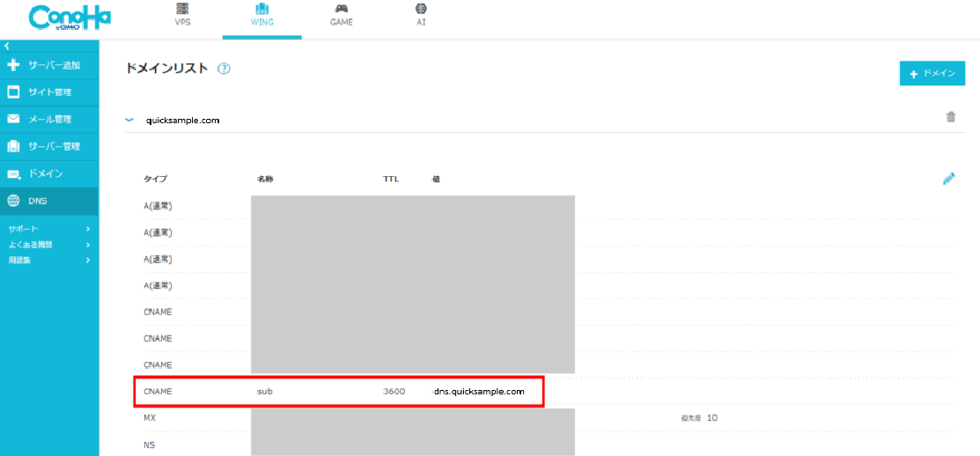Go to ドメイン in the sidebar

click(x=49, y=173)
